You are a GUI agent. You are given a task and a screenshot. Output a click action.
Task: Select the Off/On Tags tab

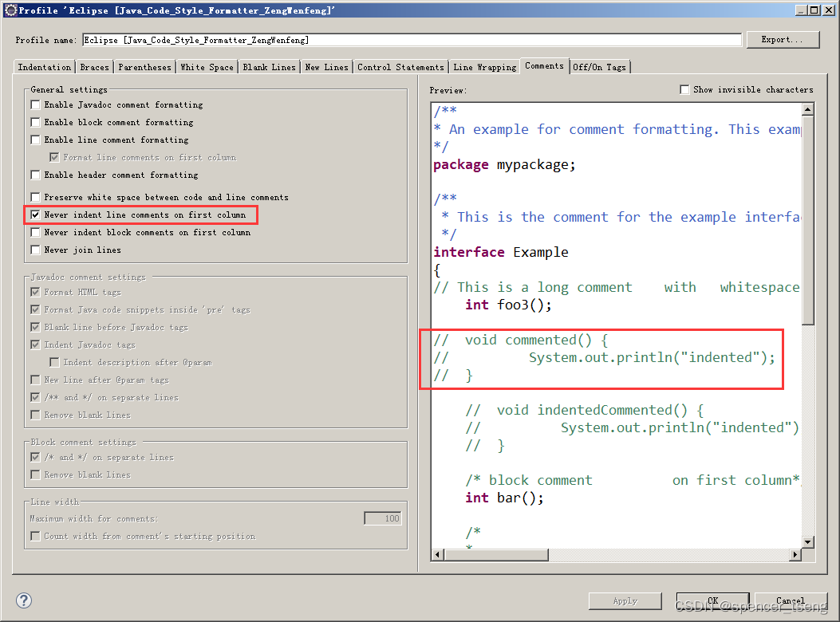tap(600, 67)
